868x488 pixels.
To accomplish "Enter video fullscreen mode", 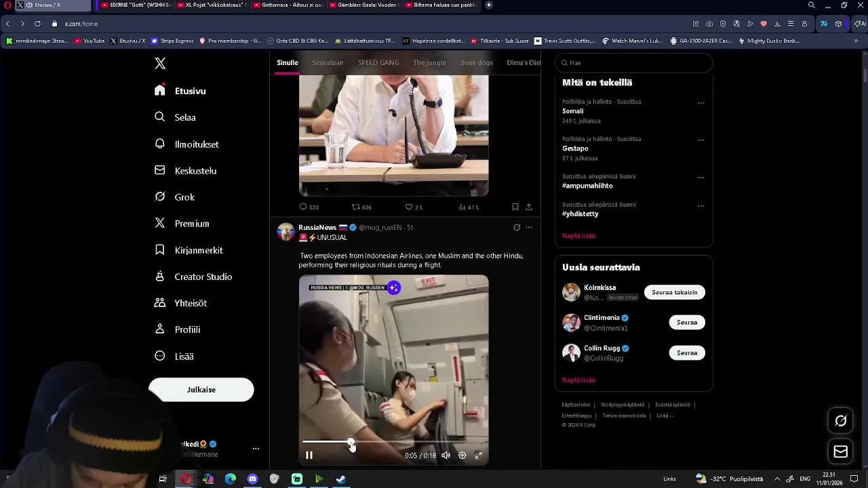I will pyautogui.click(x=478, y=455).
